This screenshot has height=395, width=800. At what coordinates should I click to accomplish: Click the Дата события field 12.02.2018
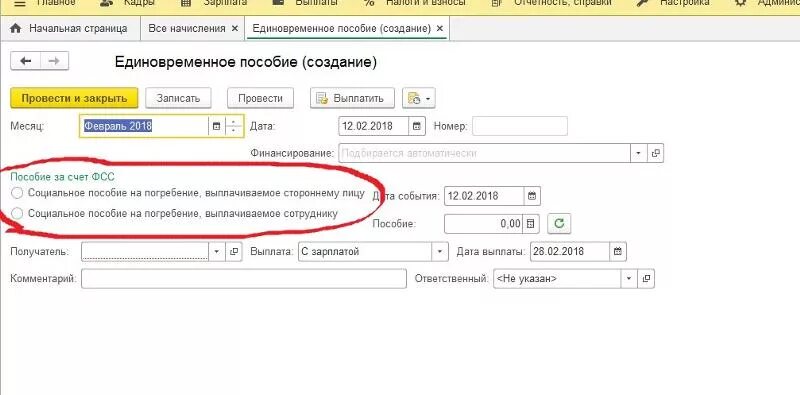pyautogui.click(x=484, y=196)
